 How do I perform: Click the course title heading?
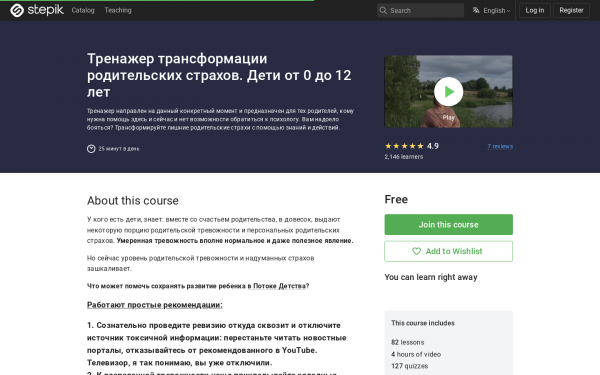pos(219,75)
